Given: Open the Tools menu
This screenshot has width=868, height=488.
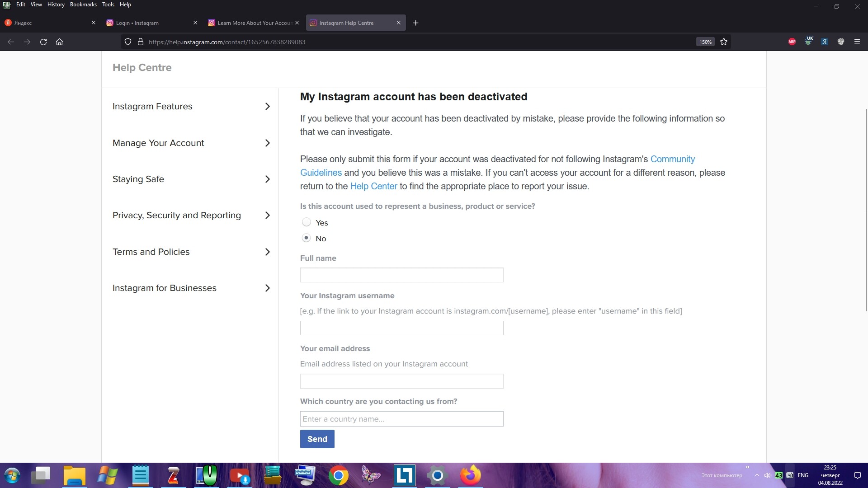Looking at the screenshot, I should 108,5.
